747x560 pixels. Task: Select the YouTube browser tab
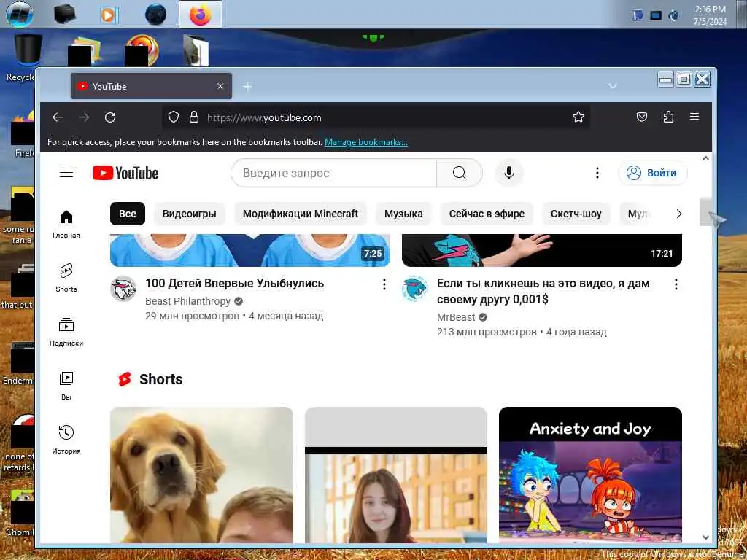[x=151, y=86]
